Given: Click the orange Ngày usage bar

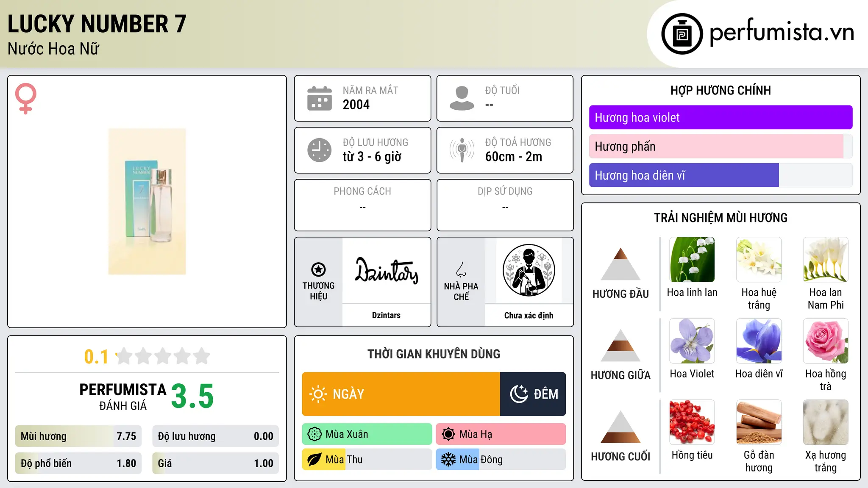Looking at the screenshot, I should (x=401, y=394).
